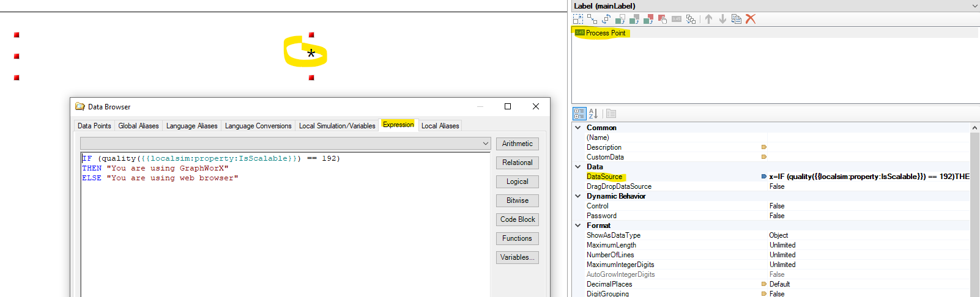Switch to the Data Points tab
Viewport: 980px width, 297px height.
[94, 126]
